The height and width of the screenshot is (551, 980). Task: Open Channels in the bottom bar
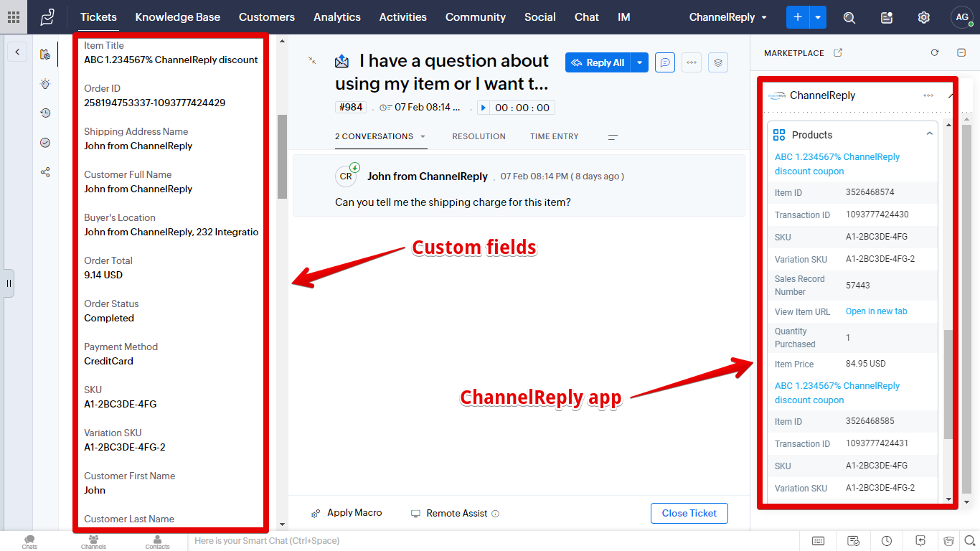coord(93,542)
